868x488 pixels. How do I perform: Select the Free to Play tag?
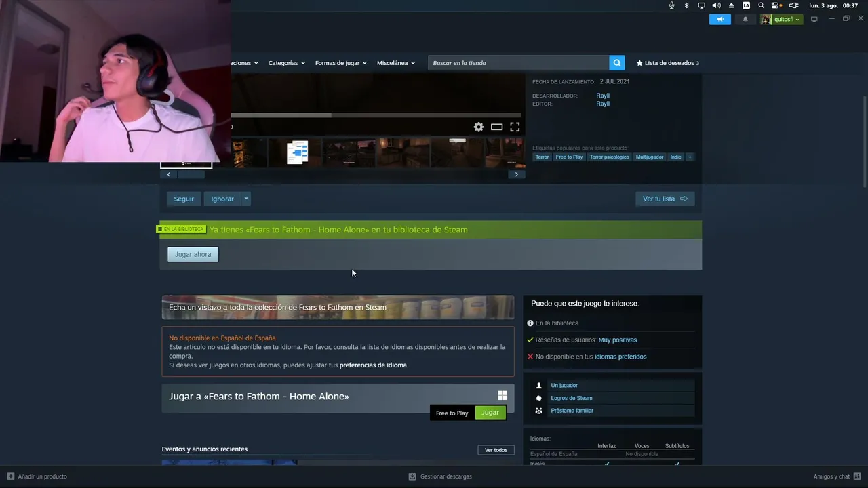tap(569, 157)
